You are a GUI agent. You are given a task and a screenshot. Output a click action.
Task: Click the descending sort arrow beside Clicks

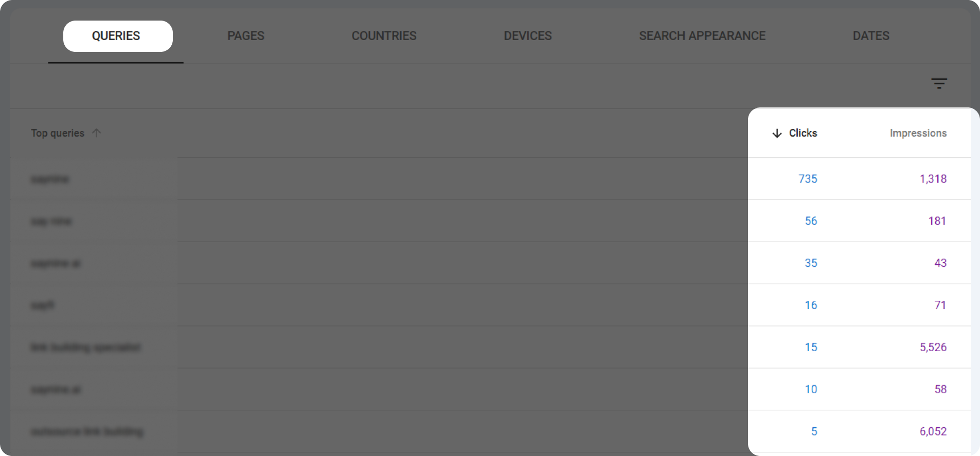[776, 133]
